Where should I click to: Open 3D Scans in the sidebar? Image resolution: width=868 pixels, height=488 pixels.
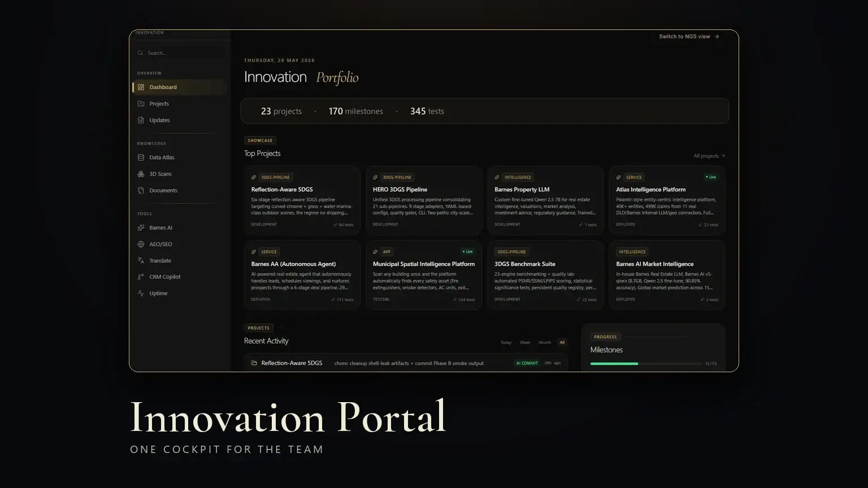[x=180, y=174]
